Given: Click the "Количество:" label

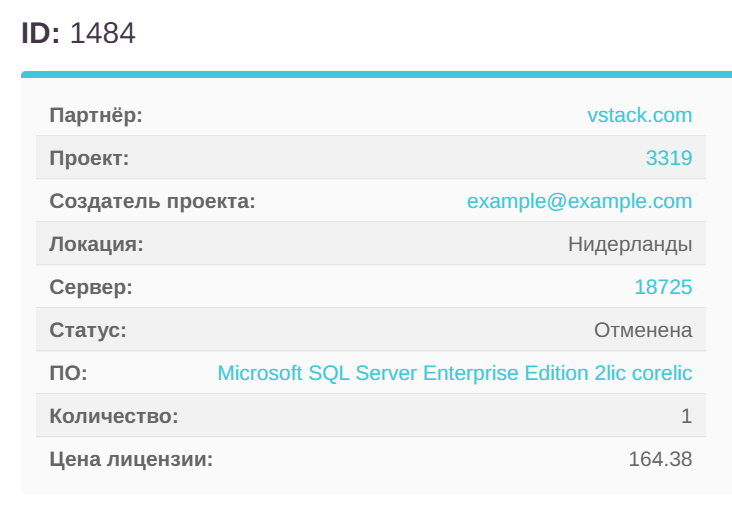Looking at the screenshot, I should tap(113, 416).
